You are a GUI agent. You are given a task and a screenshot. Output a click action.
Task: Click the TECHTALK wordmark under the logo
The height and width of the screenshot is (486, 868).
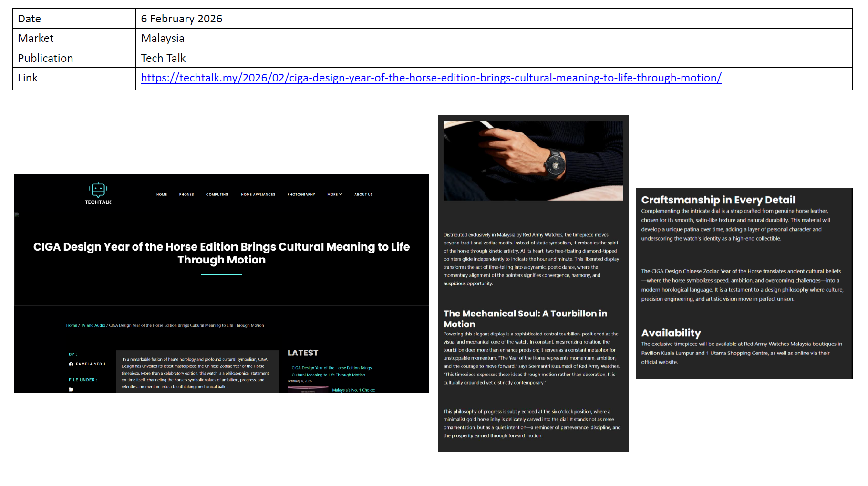click(98, 202)
